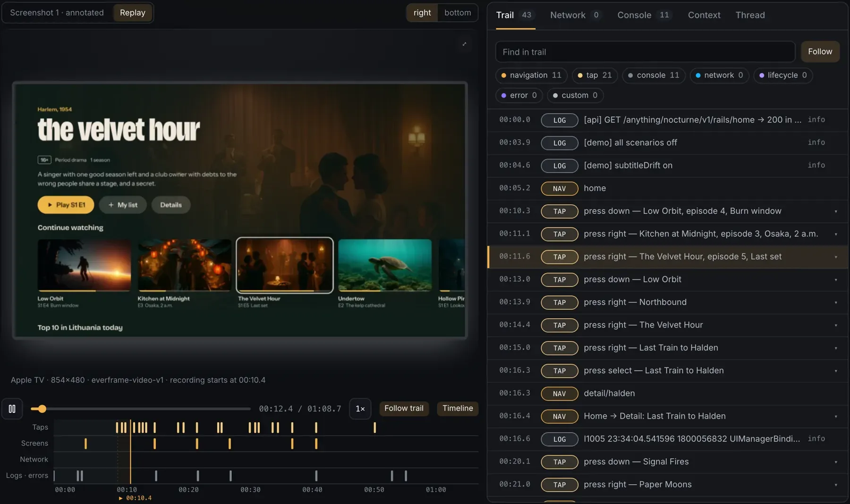Click the Timeline button
Screen dimensions: 850x504
458,408
